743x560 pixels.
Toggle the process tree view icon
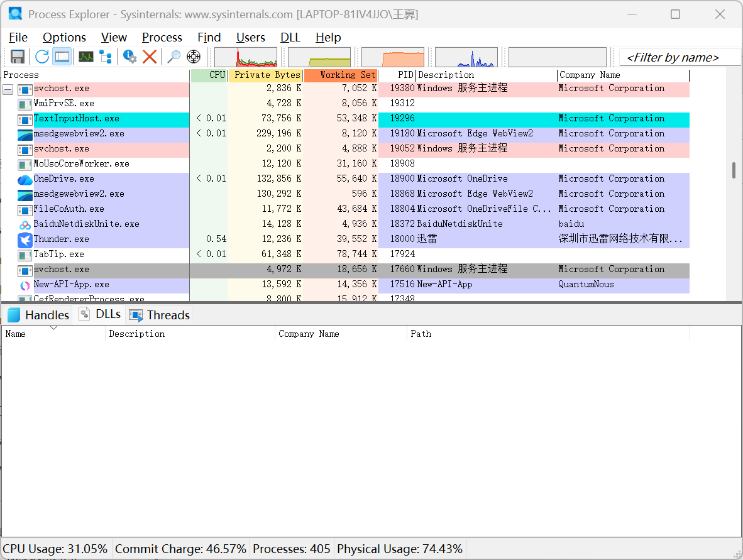[x=106, y=57]
